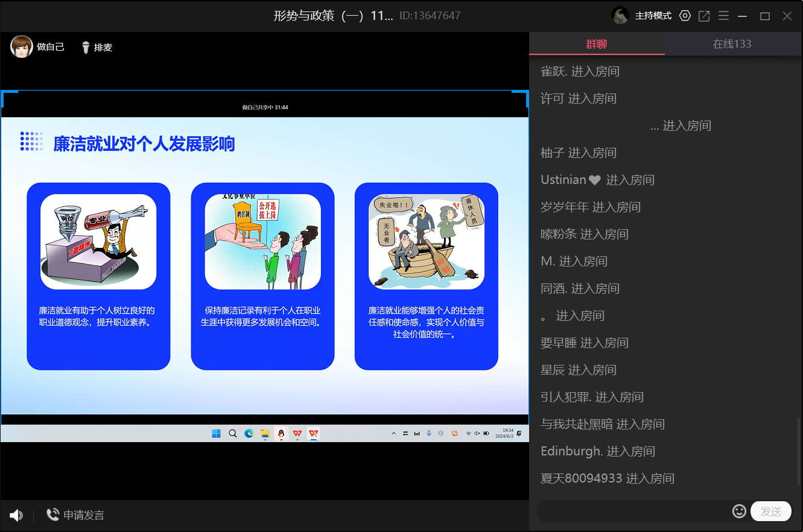This screenshot has height=532, width=803.
Task: Open the hamburger menu in title bar
Action: pos(723,16)
